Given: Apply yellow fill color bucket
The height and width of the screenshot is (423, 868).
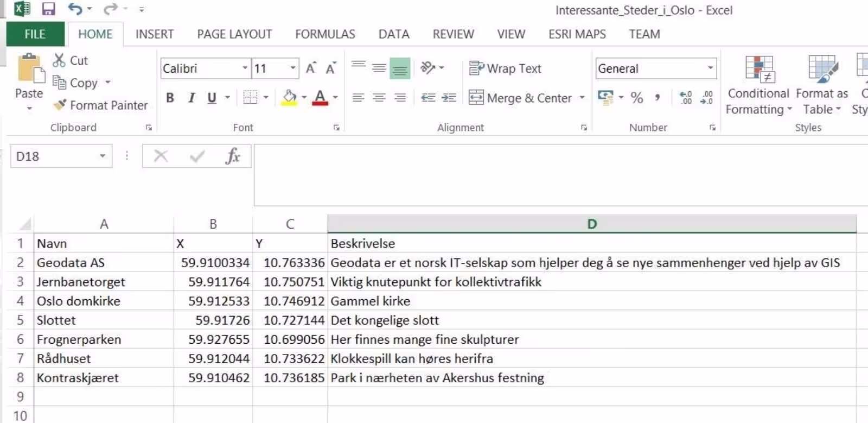Looking at the screenshot, I should click(x=290, y=98).
